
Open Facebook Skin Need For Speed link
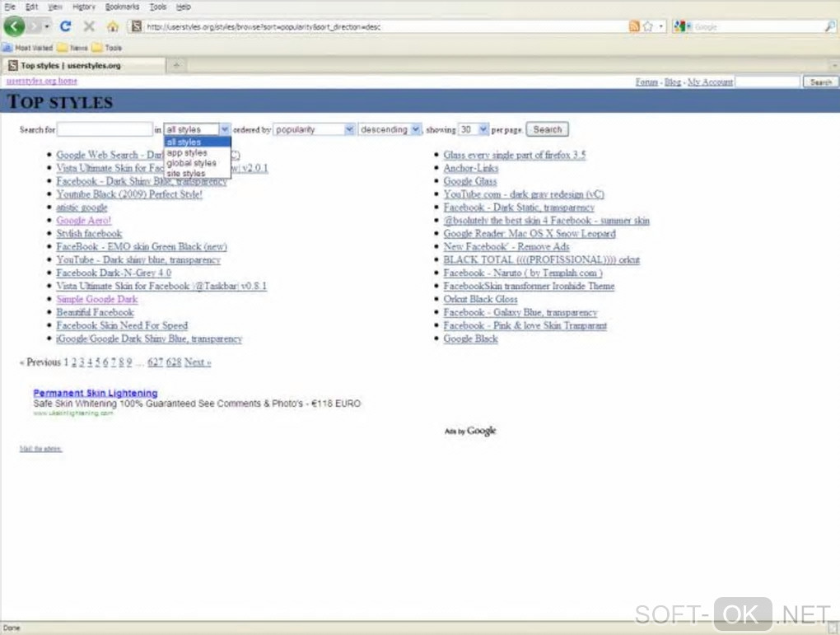coord(122,325)
